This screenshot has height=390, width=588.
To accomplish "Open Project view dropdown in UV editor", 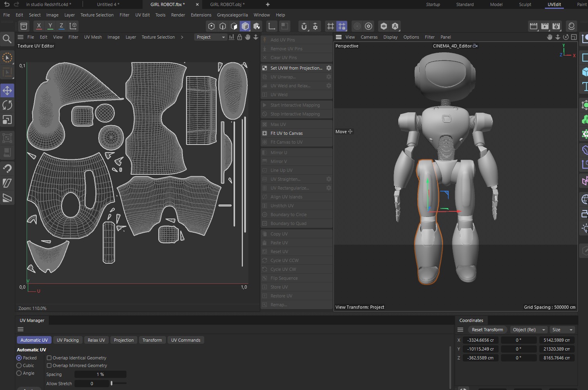I will point(210,37).
